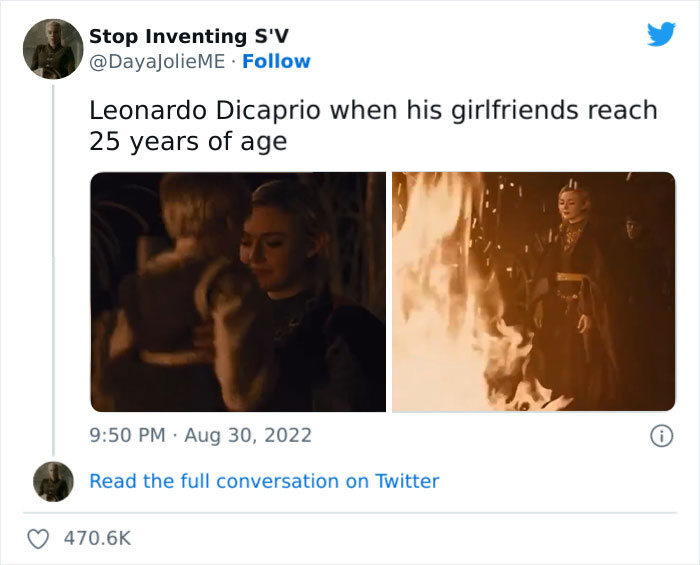Select the Leonardo Dicaprio tweet text

(x=373, y=125)
